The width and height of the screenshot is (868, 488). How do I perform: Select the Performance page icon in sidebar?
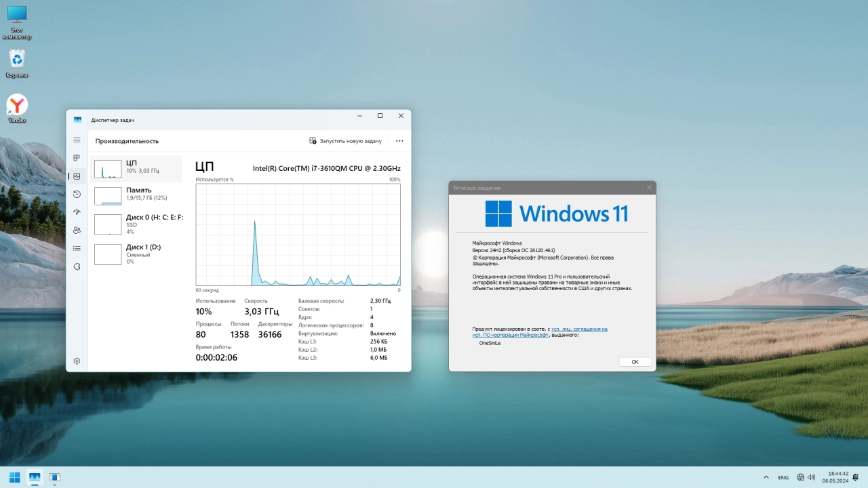coord(77,176)
